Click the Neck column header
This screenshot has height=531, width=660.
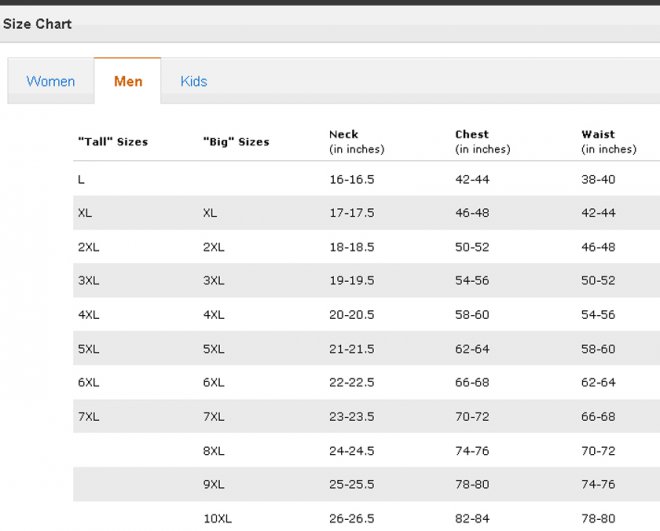343,134
